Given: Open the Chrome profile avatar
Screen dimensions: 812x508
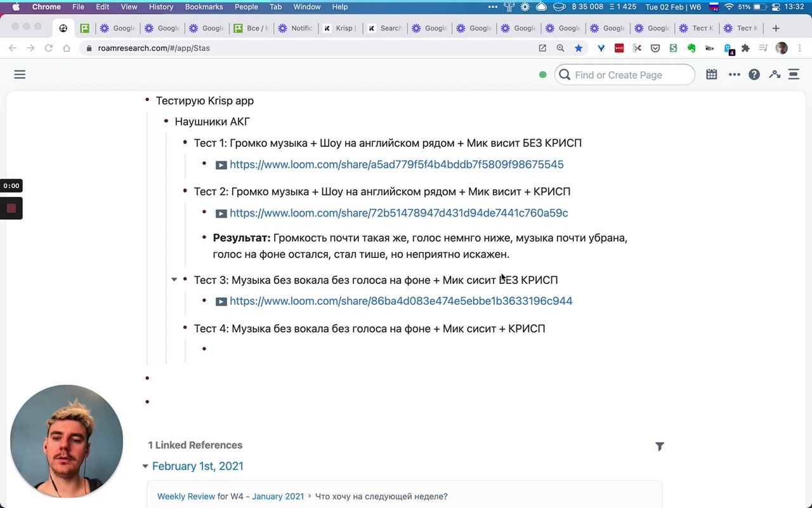Looking at the screenshot, I should (782, 48).
